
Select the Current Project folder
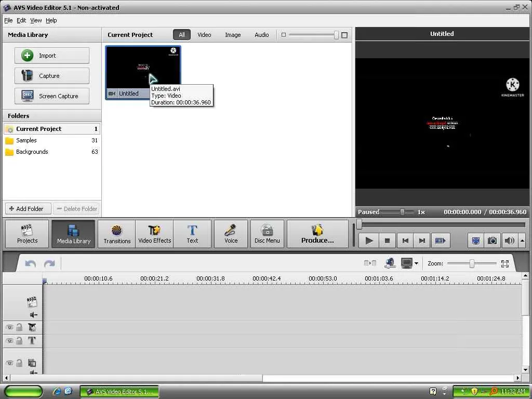(52, 129)
